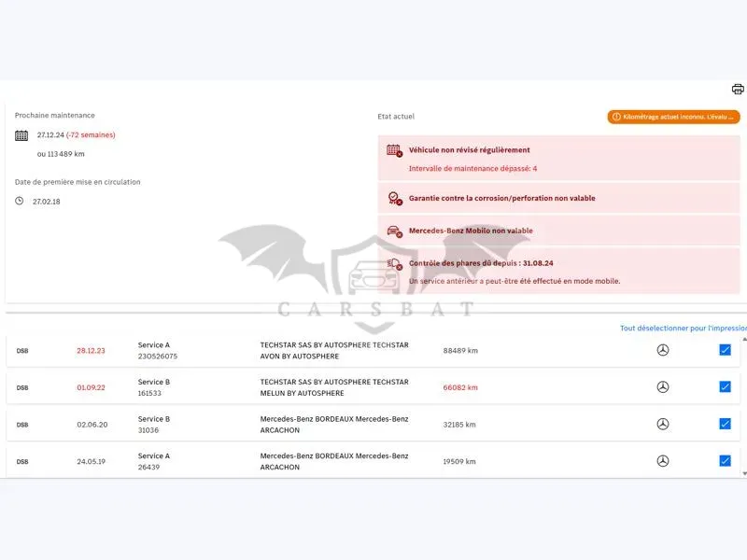The height and width of the screenshot is (560, 747).
Task: Click the DSB label in 28.12.23 row
Action: (22, 351)
